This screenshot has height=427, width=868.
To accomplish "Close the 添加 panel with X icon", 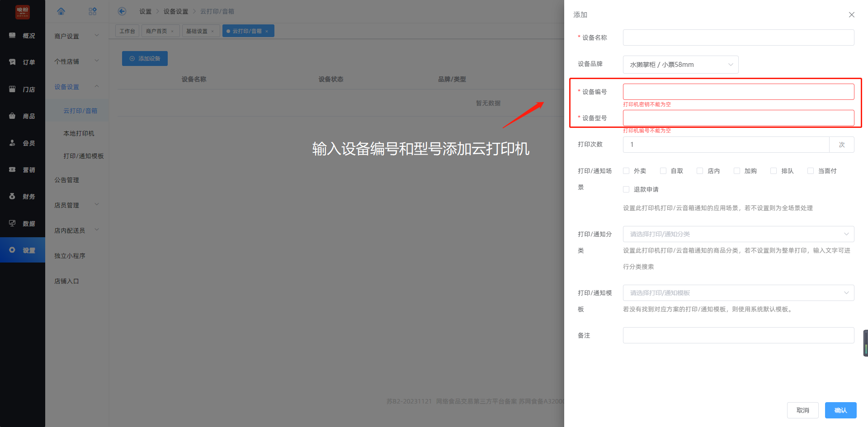I will point(851,15).
